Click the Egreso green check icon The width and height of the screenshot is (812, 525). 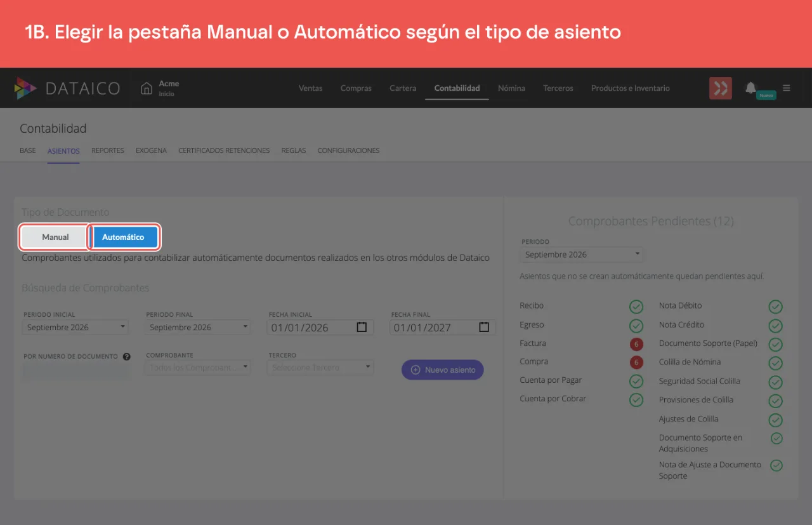636,326
